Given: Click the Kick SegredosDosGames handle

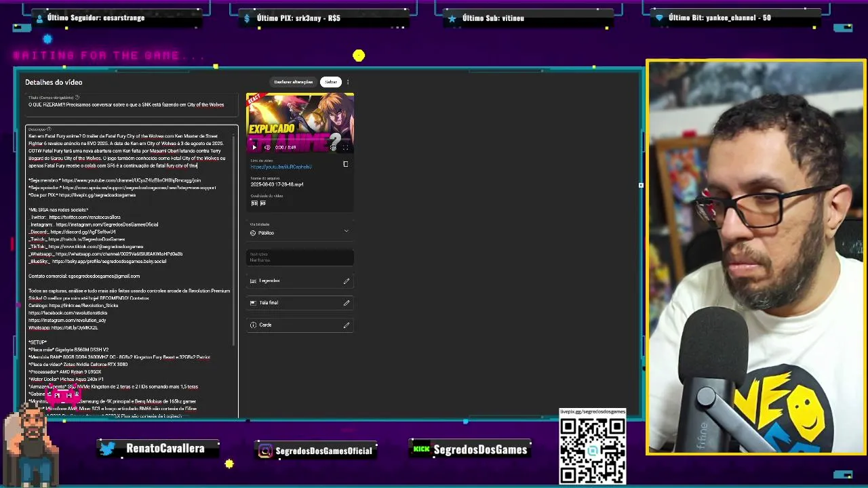Looking at the screenshot, I should [x=480, y=449].
